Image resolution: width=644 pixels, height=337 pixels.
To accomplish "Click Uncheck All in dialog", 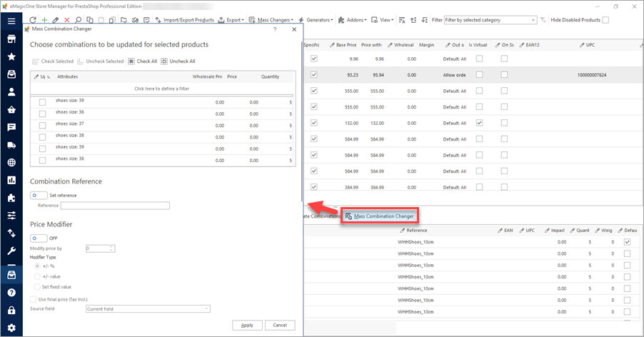I will (x=178, y=61).
